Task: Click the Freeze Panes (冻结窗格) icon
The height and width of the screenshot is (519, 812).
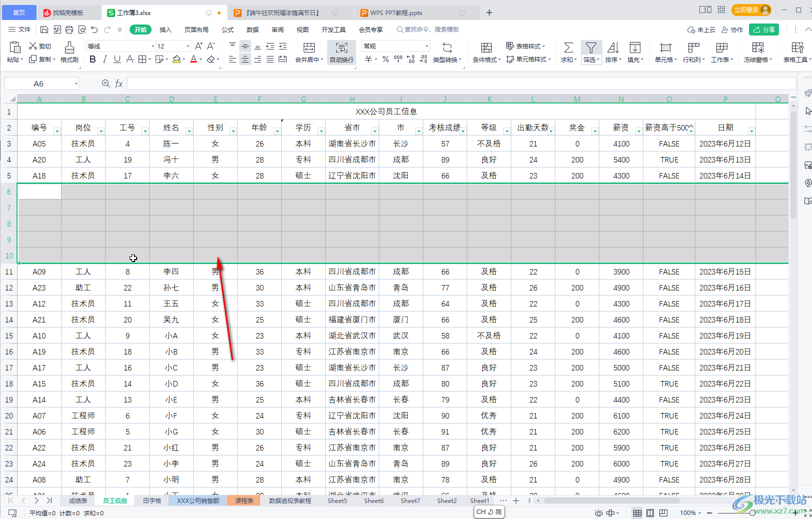Action: point(758,47)
